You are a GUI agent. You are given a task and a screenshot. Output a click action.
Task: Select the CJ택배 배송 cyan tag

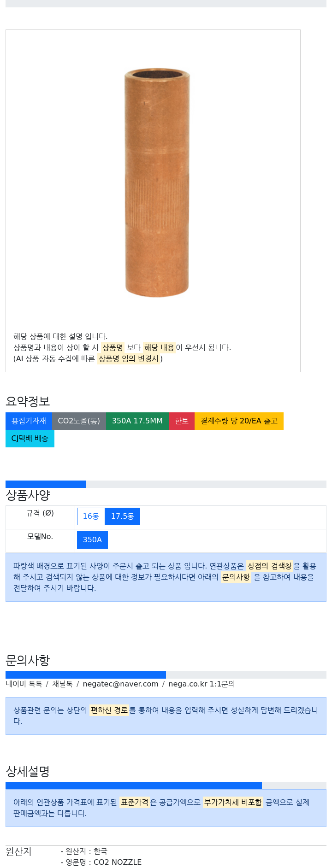[30, 439]
